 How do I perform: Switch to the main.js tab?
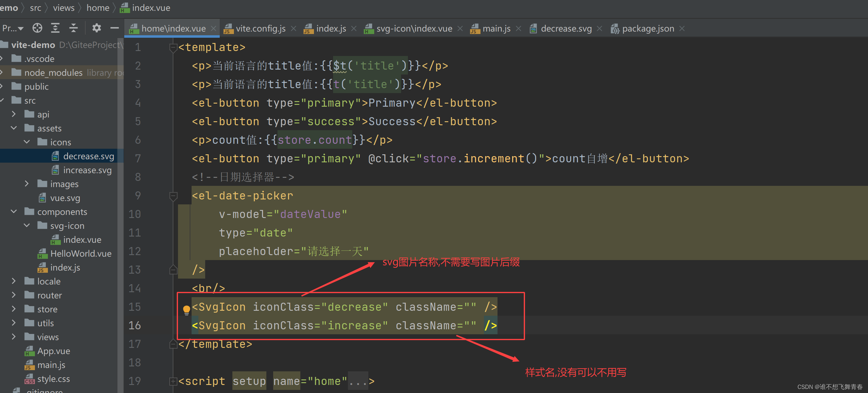tap(496, 29)
